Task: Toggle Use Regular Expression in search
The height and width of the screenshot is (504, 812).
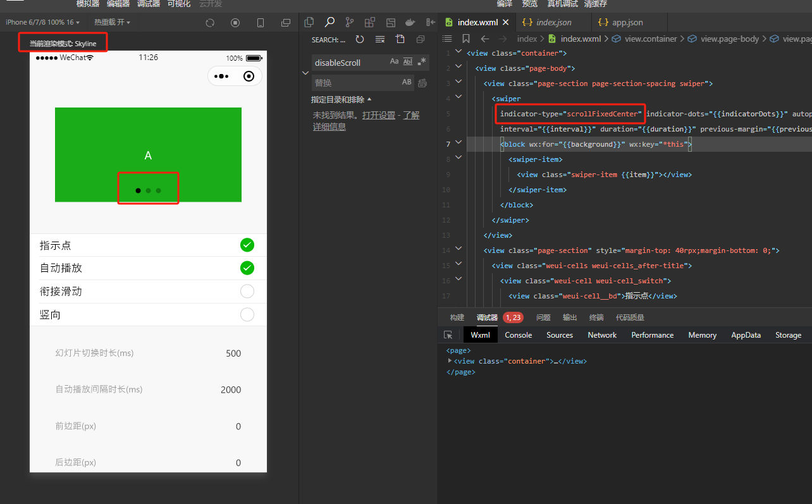Action: [x=422, y=62]
